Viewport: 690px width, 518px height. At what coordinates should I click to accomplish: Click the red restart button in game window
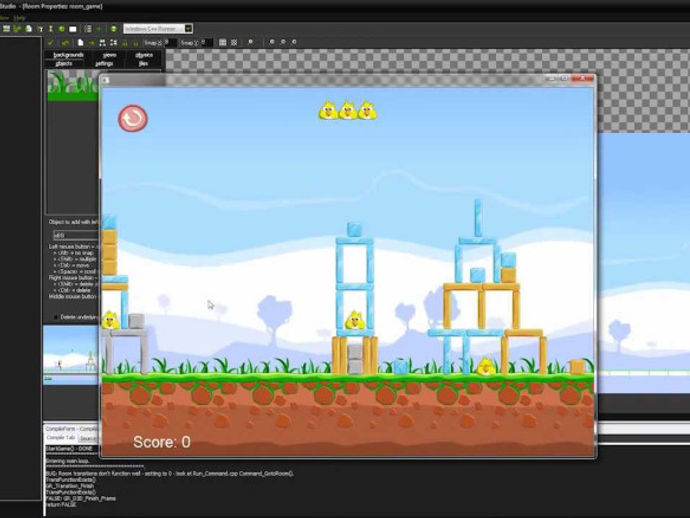[133, 118]
